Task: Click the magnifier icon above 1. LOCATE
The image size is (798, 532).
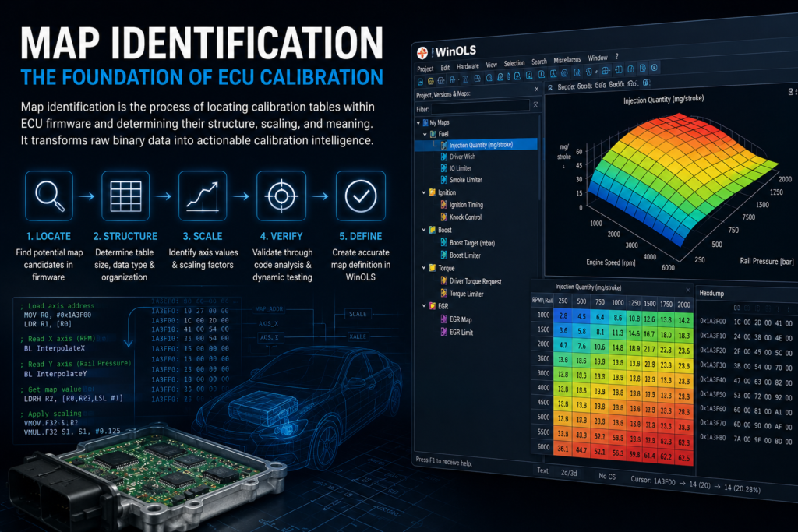Action: 49,196
